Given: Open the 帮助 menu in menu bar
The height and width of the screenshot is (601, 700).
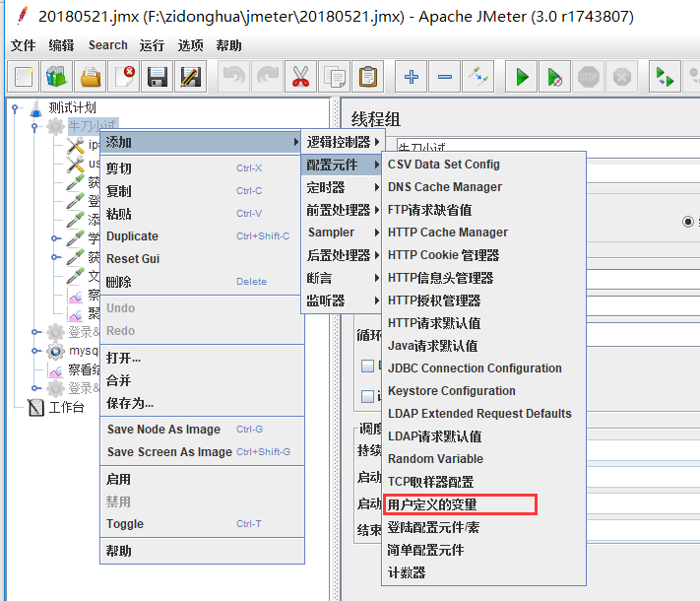Looking at the screenshot, I should point(228,45).
